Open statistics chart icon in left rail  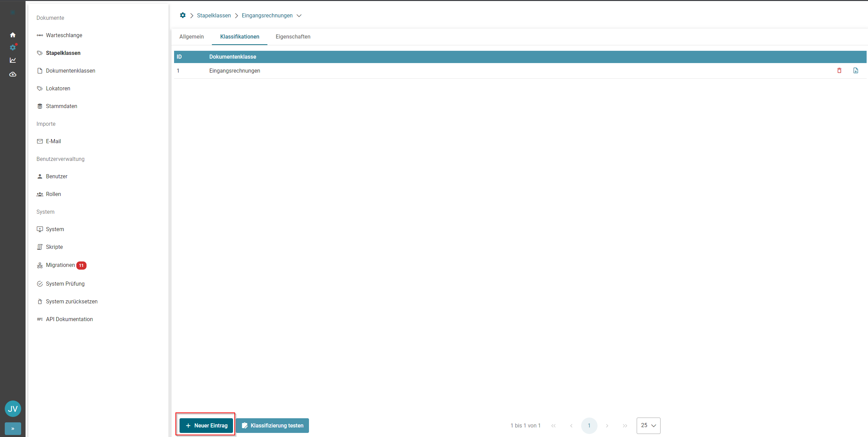point(13,60)
